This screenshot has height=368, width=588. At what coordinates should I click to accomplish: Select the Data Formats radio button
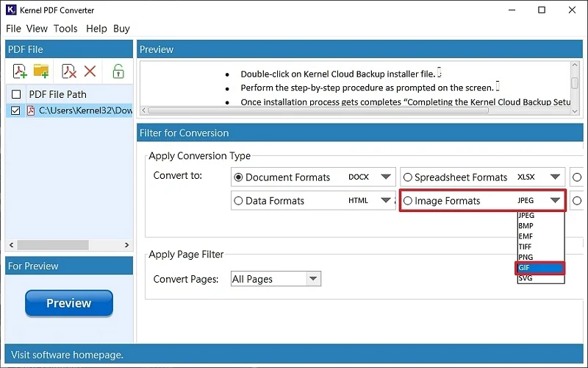tap(238, 201)
